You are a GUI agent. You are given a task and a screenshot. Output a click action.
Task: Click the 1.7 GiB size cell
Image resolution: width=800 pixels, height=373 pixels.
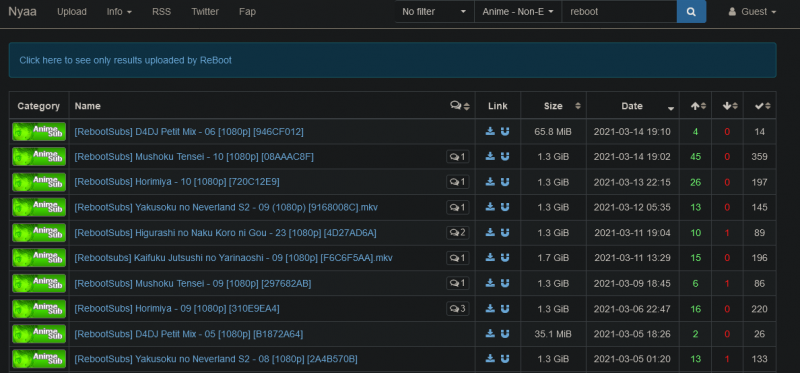tap(553, 258)
